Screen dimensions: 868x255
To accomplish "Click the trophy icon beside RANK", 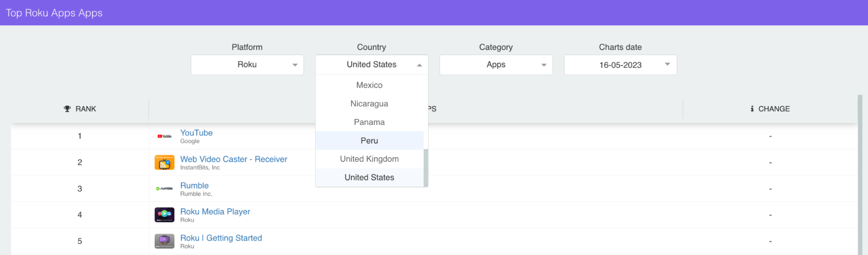I will [x=67, y=109].
